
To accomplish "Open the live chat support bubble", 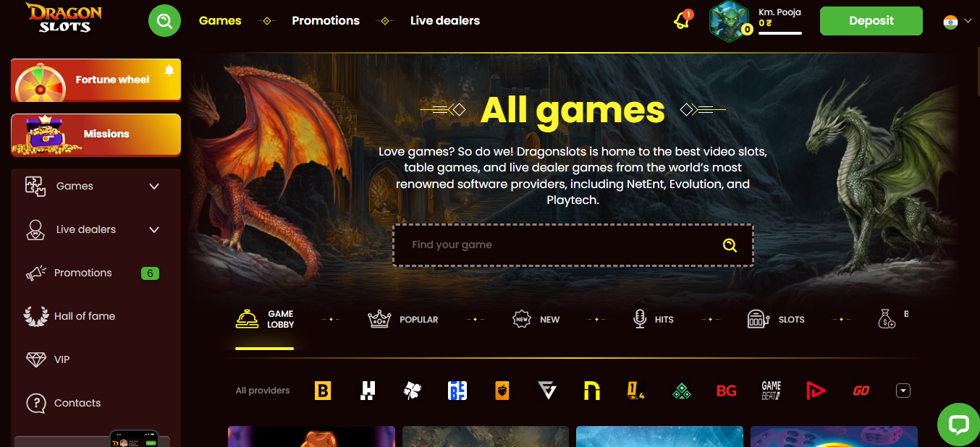I will coord(958,425).
